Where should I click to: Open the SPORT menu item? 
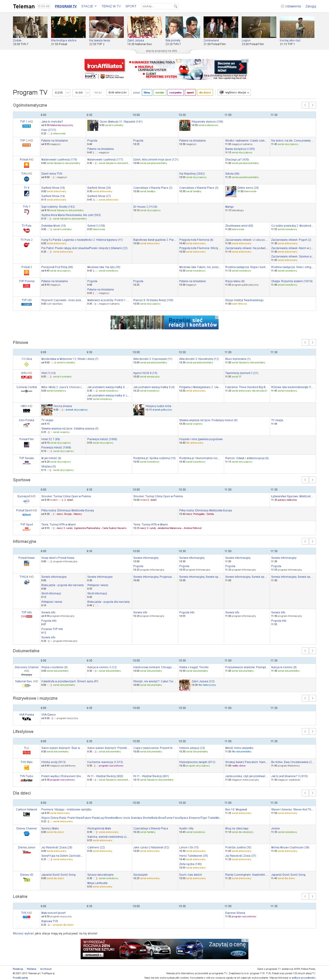pos(131,6)
